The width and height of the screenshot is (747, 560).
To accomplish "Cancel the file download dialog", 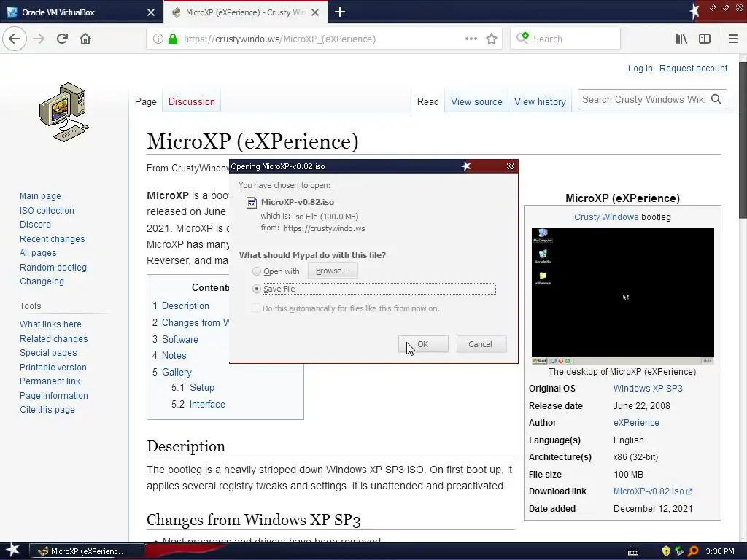I will coord(480,344).
